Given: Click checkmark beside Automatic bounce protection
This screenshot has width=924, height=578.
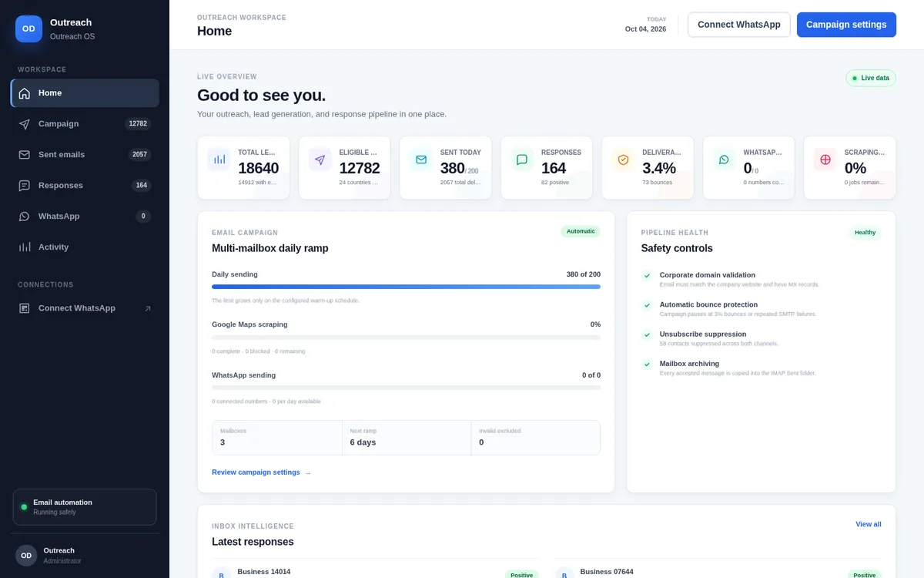Looking at the screenshot, I should pyautogui.click(x=647, y=305).
